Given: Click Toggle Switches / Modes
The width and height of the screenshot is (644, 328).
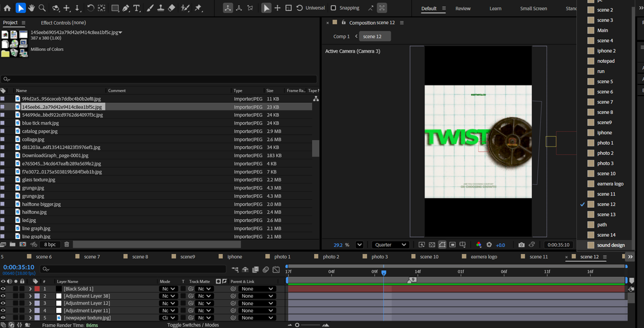Looking at the screenshot, I should [x=193, y=325].
